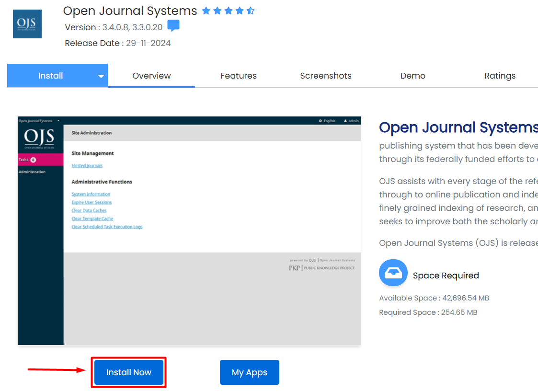The height and width of the screenshot is (392, 538).
Task: Click the star rating icons
Action: click(228, 11)
